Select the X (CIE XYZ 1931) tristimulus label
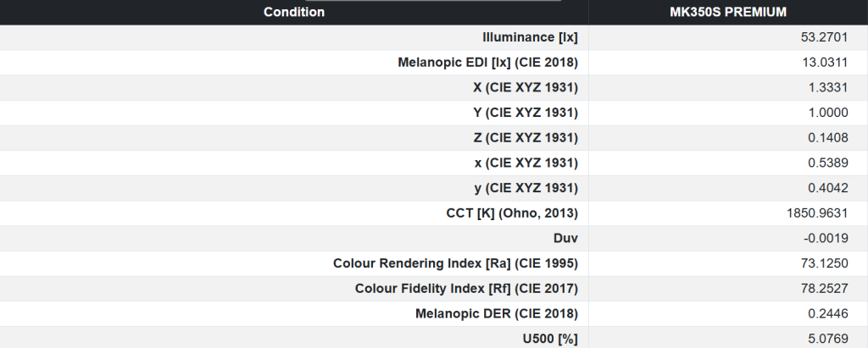Viewport: 868px width, 348px height. (526, 87)
